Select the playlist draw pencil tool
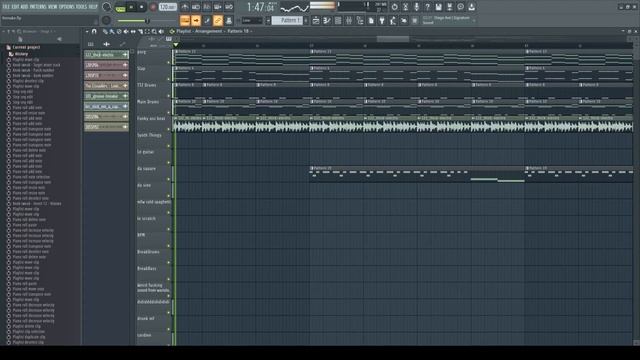Image resolution: width=640 pixels, height=360 pixels. click(x=105, y=31)
